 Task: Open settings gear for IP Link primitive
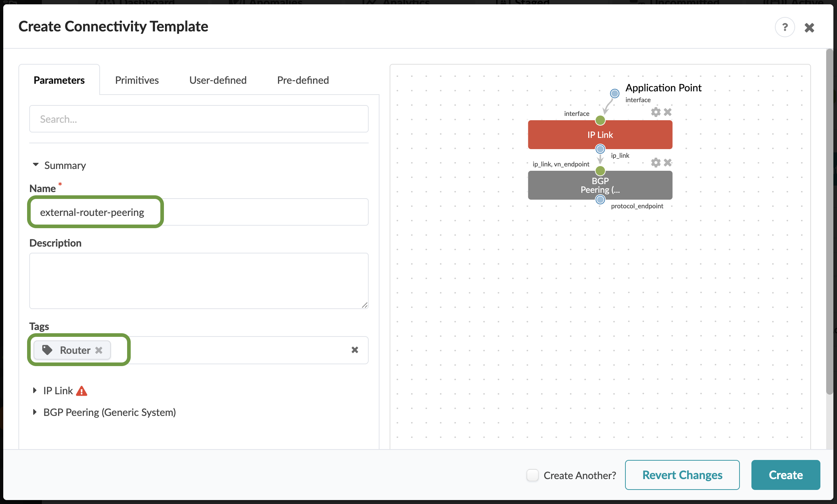click(656, 112)
